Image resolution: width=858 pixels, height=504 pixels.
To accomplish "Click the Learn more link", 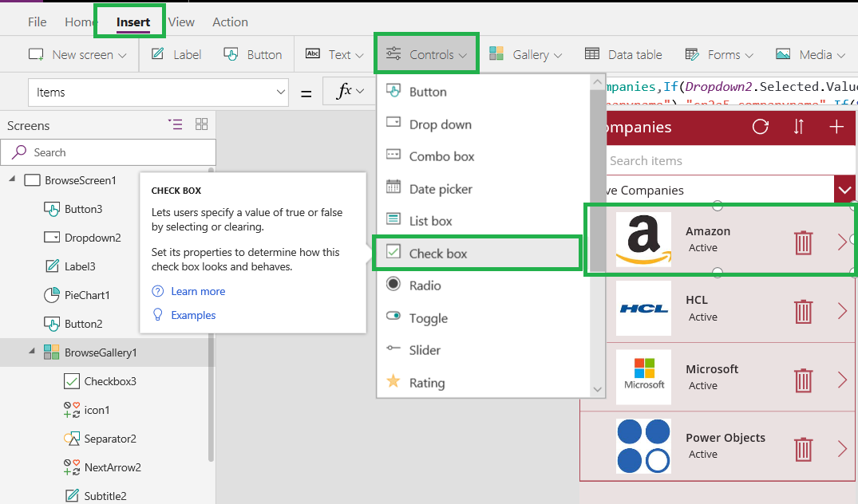I will [x=198, y=291].
